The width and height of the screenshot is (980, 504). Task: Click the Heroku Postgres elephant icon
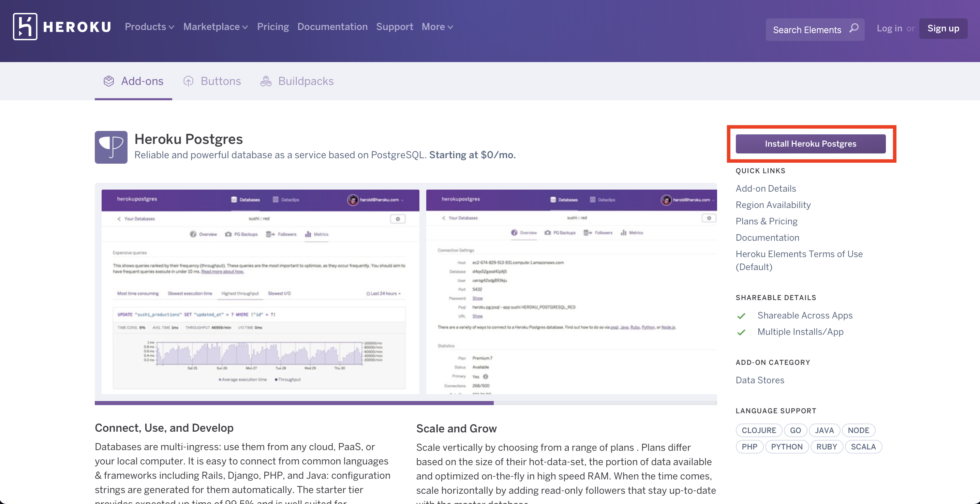point(111,147)
